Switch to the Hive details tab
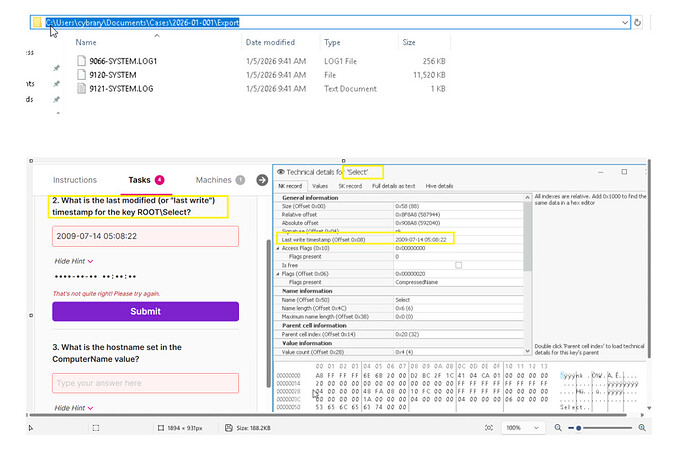 (439, 186)
